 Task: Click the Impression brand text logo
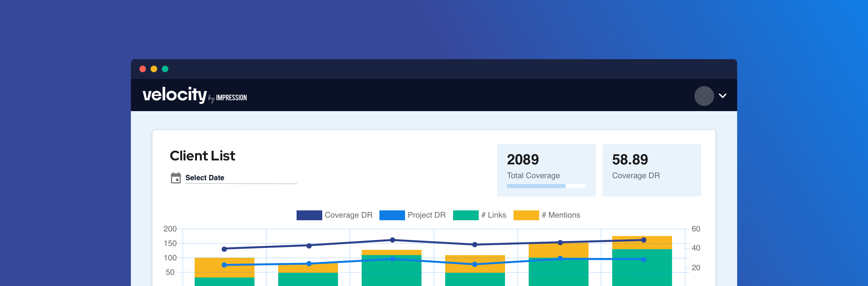click(x=231, y=98)
